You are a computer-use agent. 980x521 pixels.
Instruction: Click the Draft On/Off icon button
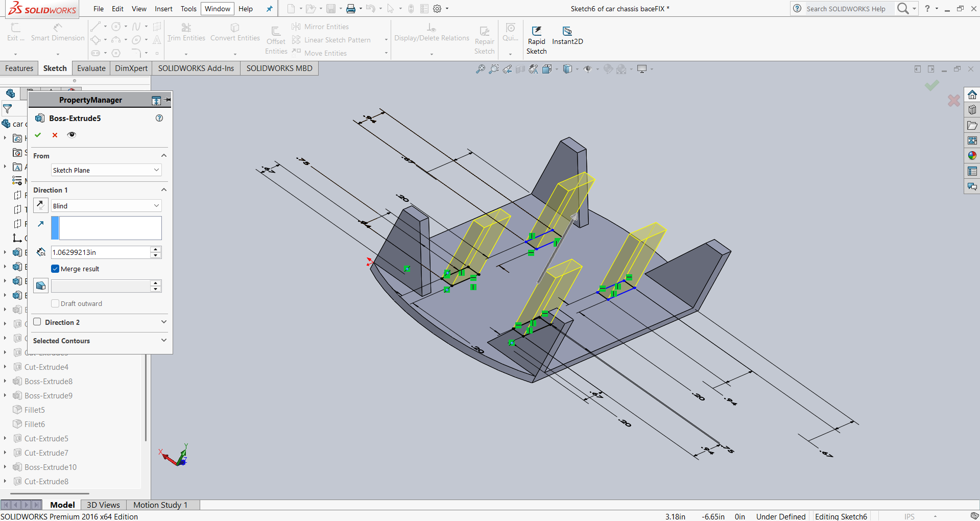40,286
